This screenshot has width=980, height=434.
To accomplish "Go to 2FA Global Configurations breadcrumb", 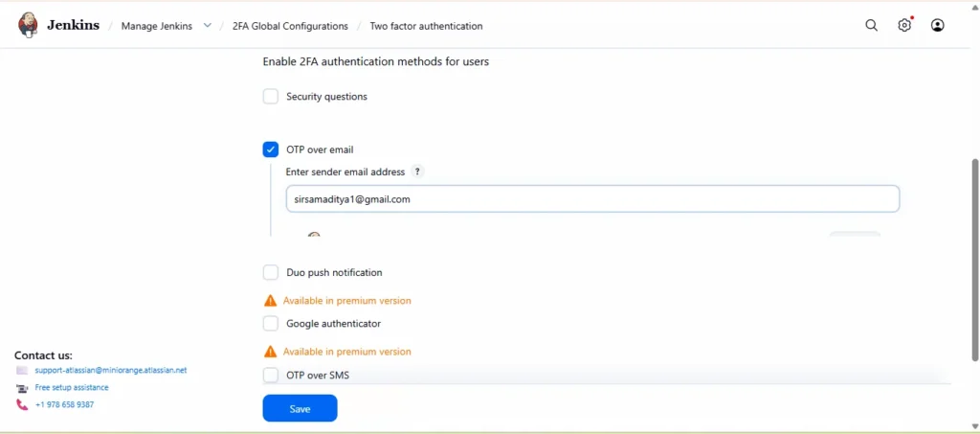I will pos(290,27).
